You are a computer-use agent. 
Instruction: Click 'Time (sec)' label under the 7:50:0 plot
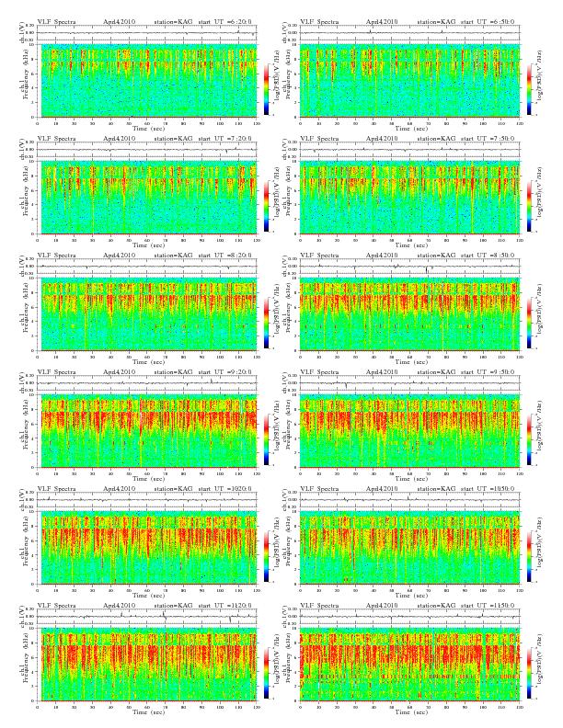click(411, 245)
